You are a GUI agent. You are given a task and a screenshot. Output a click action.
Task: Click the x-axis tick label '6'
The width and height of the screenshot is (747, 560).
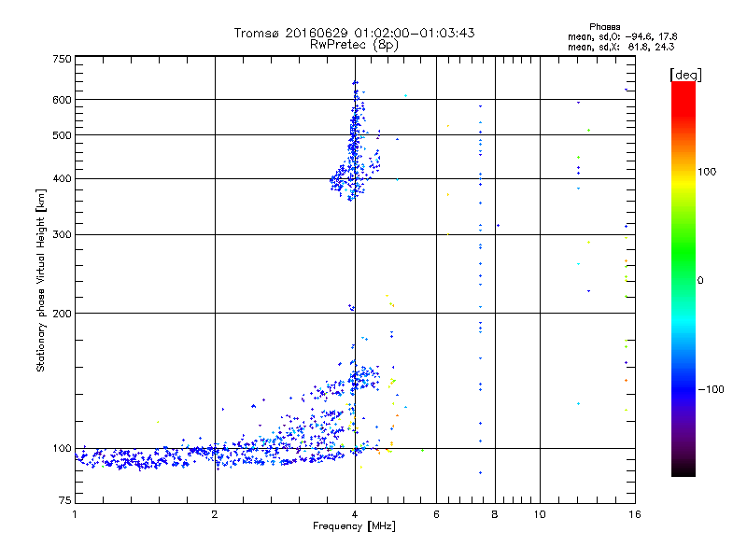pyautogui.click(x=436, y=514)
